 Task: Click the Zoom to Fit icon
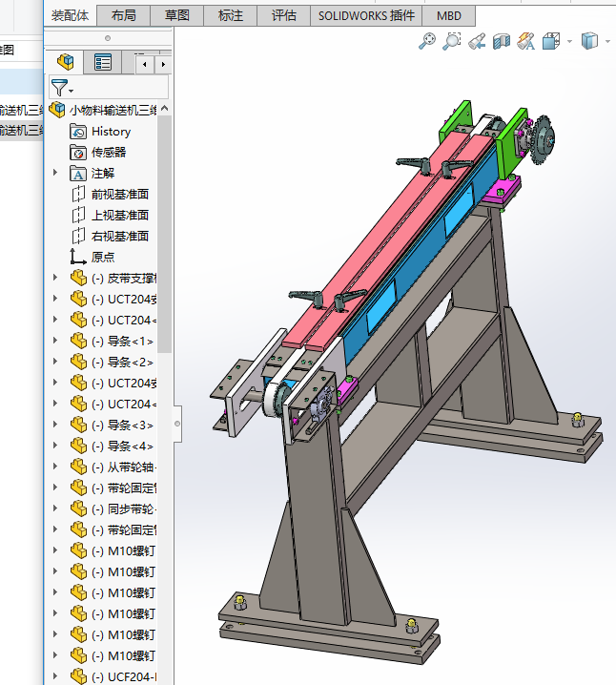click(427, 42)
